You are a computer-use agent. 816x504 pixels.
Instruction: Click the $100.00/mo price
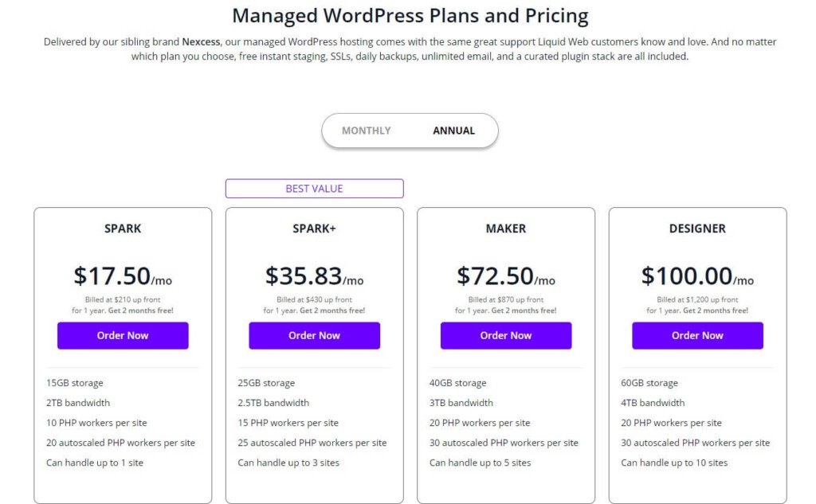point(697,276)
